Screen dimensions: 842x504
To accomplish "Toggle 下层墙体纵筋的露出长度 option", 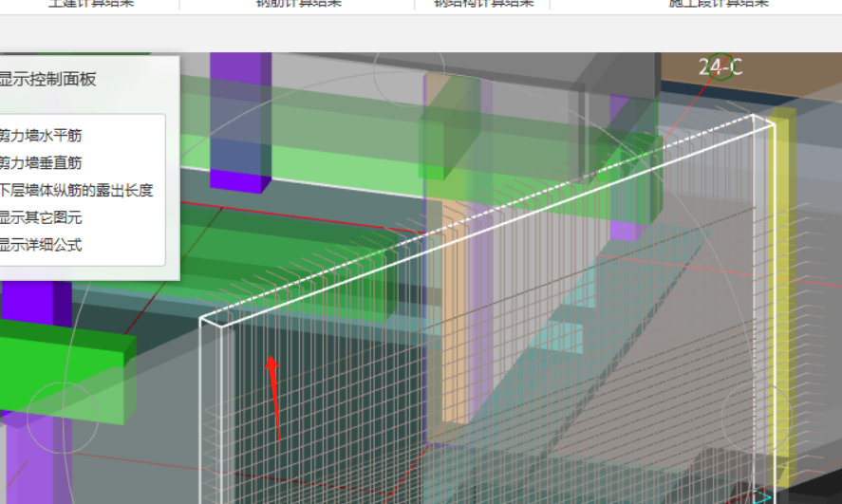I will click(76, 191).
